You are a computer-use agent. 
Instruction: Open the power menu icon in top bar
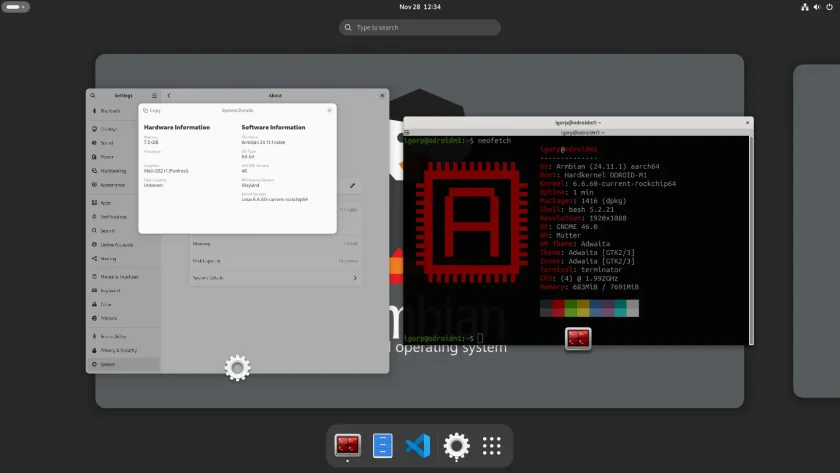(829, 7)
